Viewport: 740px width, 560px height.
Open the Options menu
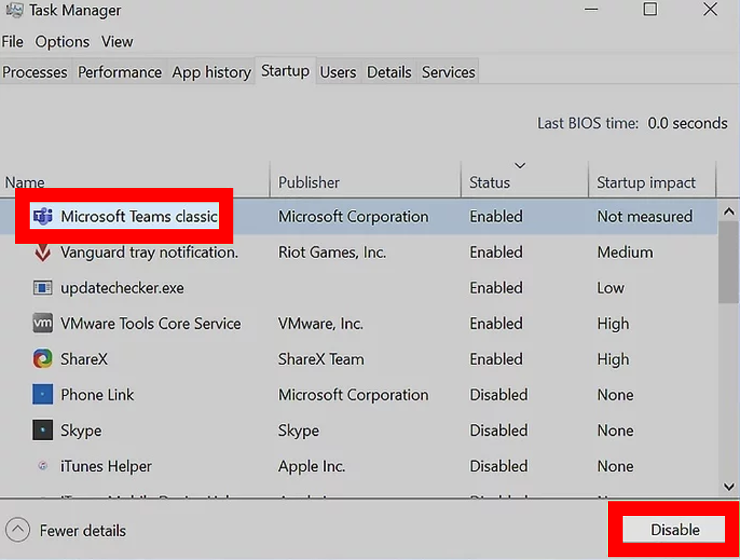pyautogui.click(x=62, y=41)
